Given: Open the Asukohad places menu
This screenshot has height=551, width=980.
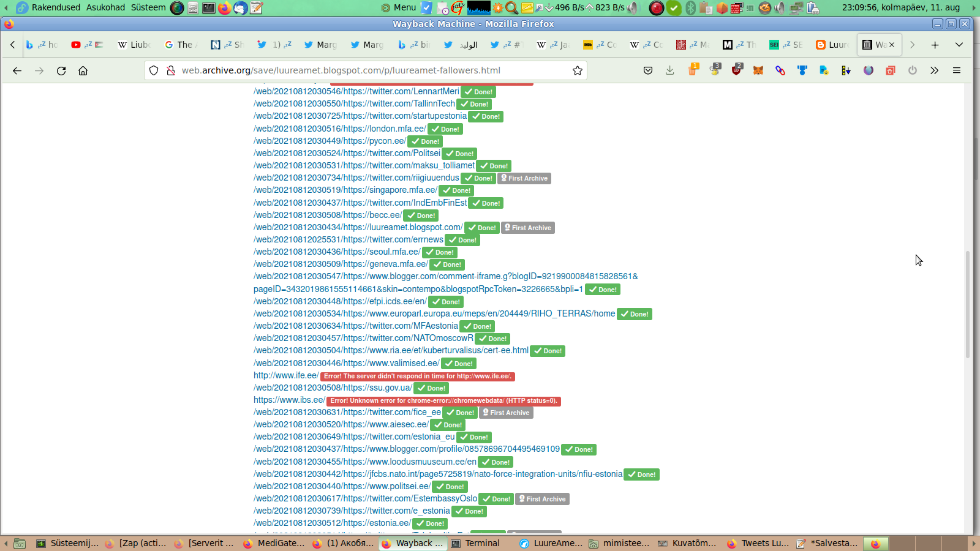Looking at the screenshot, I should point(105,7).
